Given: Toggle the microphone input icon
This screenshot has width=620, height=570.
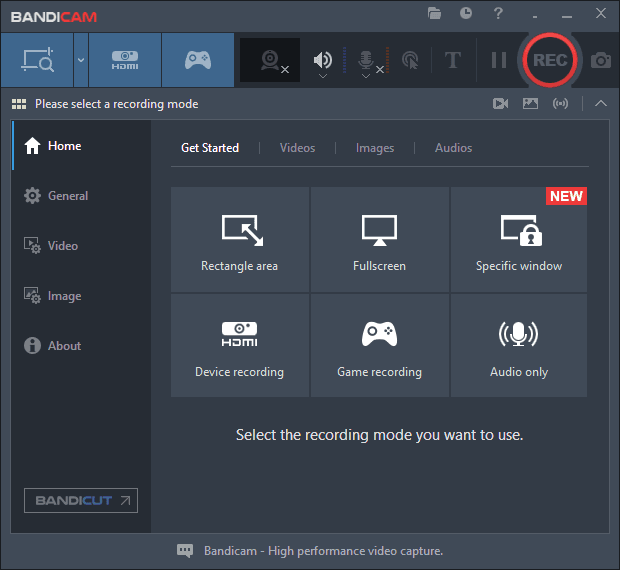Looking at the screenshot, I should (366, 59).
